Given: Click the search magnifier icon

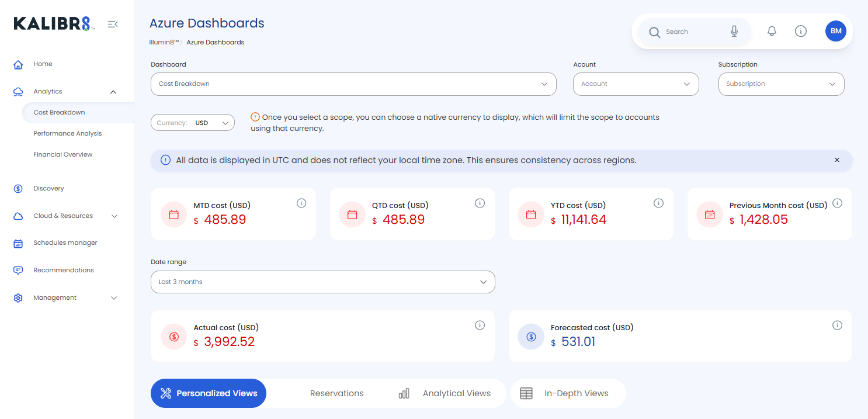Looking at the screenshot, I should click(x=654, y=32).
